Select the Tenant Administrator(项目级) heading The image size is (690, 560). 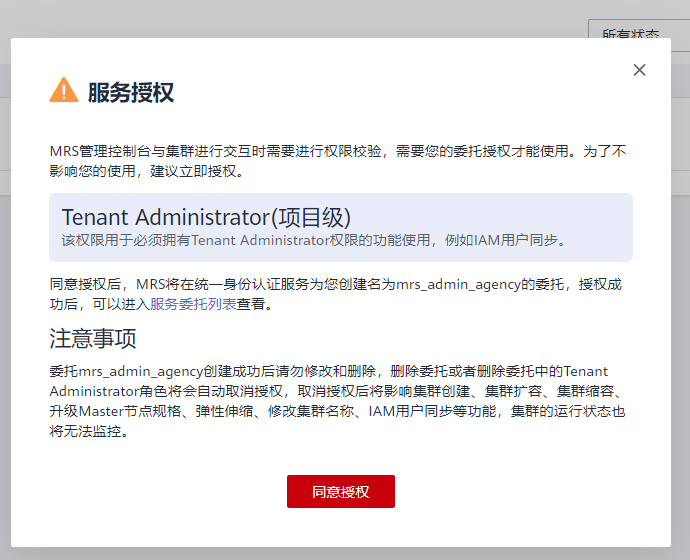click(x=206, y=217)
